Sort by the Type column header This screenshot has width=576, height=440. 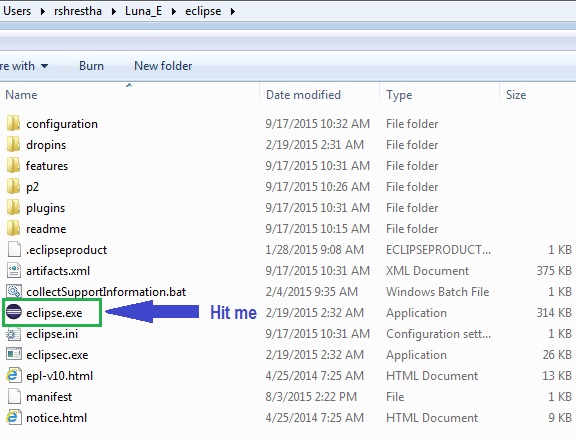pos(399,95)
